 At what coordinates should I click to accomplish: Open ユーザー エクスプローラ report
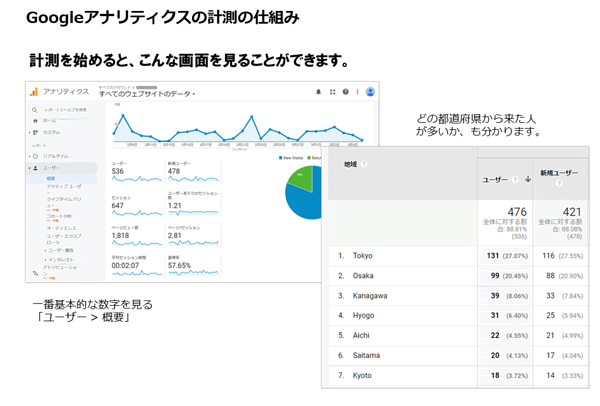click(64, 239)
